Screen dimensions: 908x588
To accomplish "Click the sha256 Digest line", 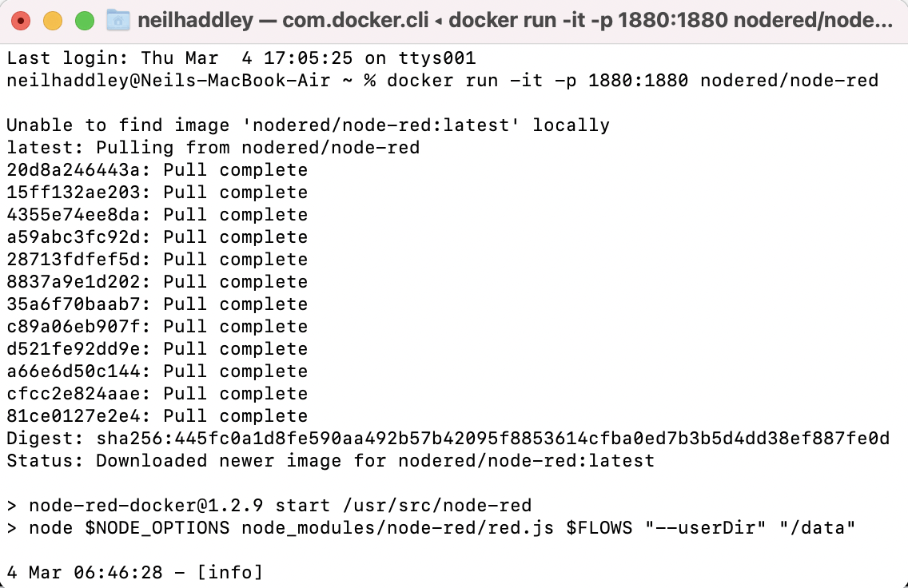I will point(448,439).
